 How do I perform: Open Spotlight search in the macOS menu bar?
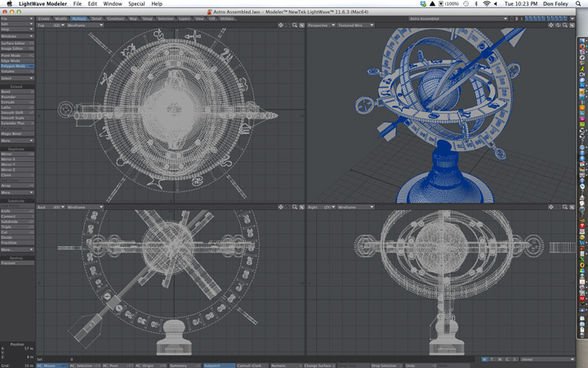click(x=577, y=4)
